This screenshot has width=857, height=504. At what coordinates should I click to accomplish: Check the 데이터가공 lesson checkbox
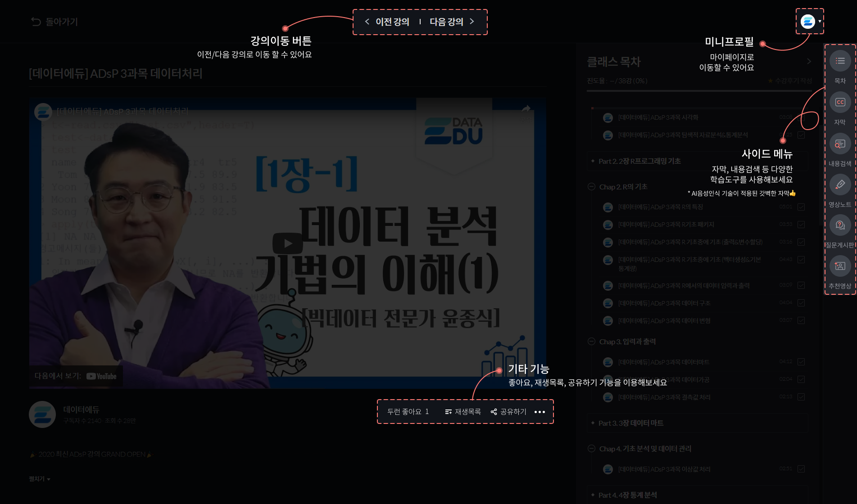[801, 379]
